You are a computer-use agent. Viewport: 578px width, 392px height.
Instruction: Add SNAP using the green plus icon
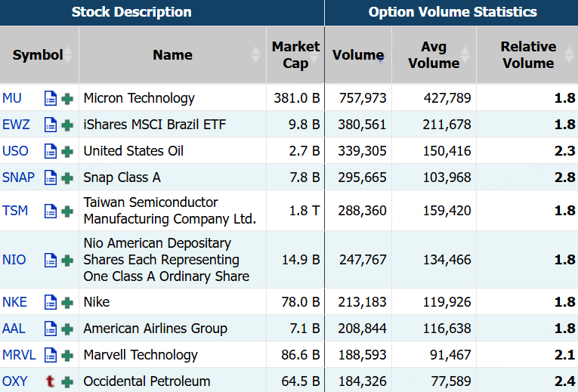point(68,177)
